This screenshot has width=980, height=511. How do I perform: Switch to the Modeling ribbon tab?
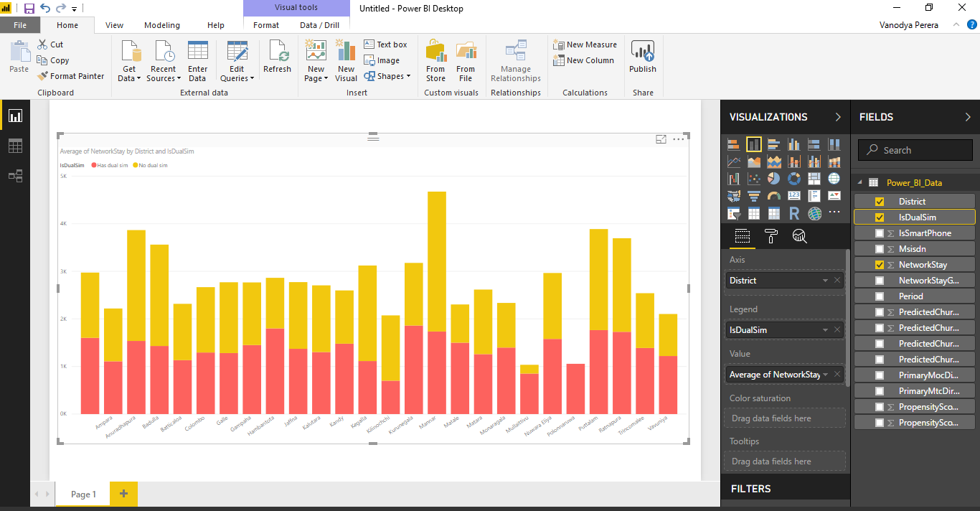tap(161, 24)
